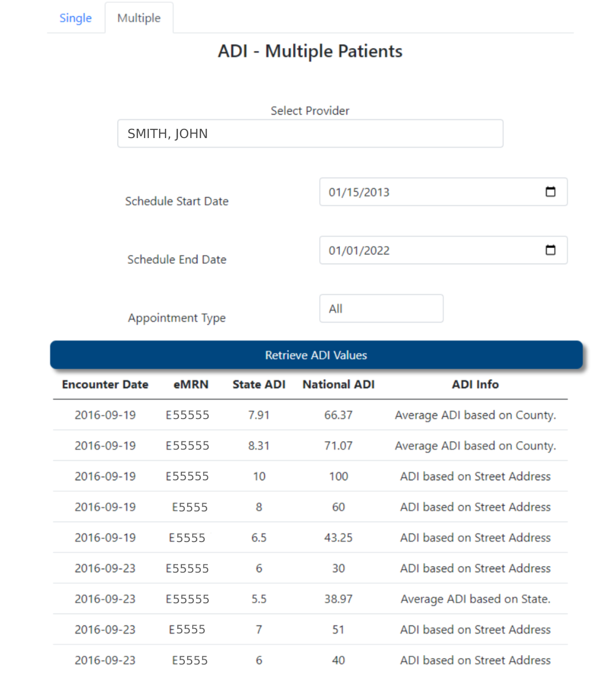Open the Select Provider dropdown

coord(310,134)
